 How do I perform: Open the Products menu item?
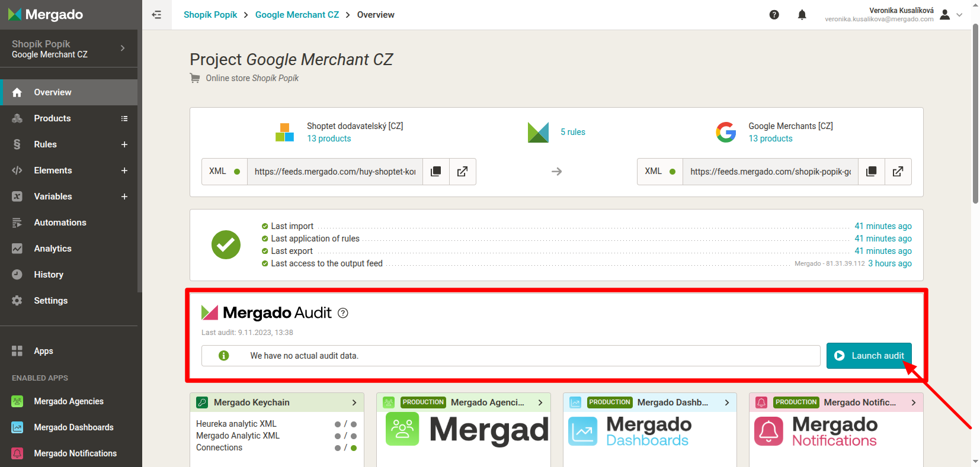click(x=52, y=118)
